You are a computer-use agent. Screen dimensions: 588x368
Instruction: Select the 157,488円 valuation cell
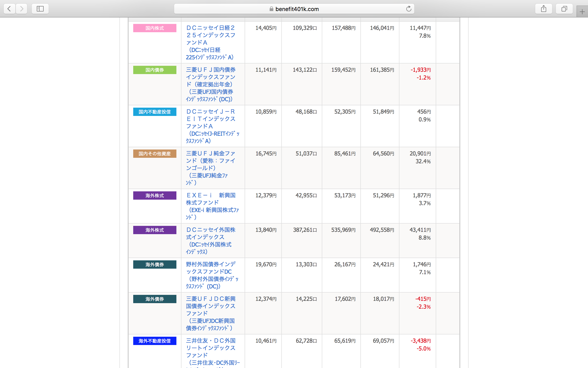tap(344, 28)
